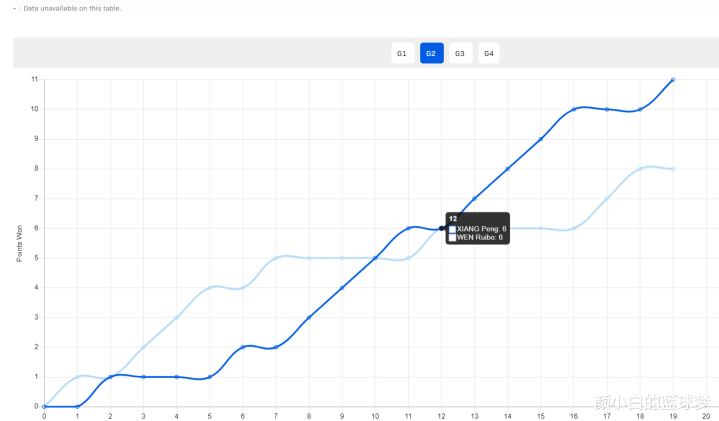This screenshot has height=421, width=719.
Task: Select light blue data point at rally 4
Action: point(177,317)
